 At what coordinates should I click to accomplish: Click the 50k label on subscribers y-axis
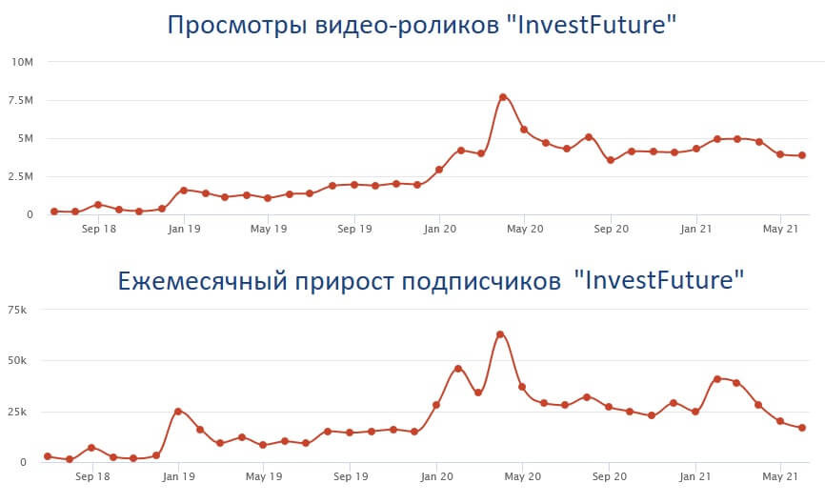click(x=17, y=361)
